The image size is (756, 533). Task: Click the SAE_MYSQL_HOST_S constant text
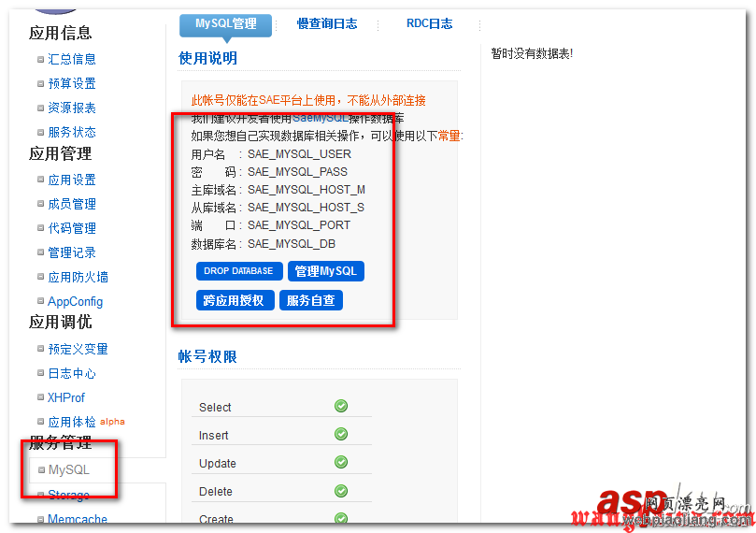tap(306, 208)
